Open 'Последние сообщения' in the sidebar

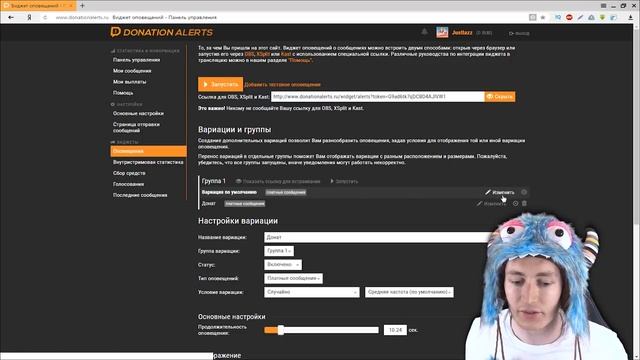point(140,196)
